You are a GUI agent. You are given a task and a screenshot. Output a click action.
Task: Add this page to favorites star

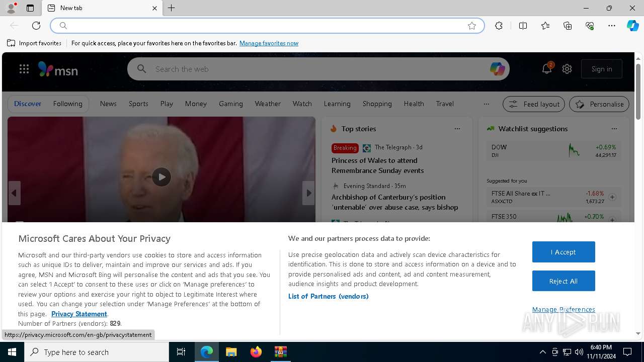(472, 26)
